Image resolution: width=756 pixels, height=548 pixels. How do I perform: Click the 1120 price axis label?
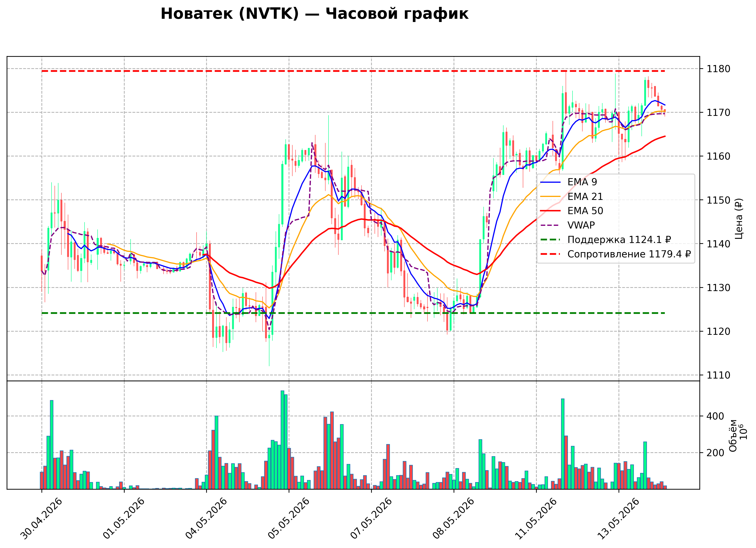718,331
